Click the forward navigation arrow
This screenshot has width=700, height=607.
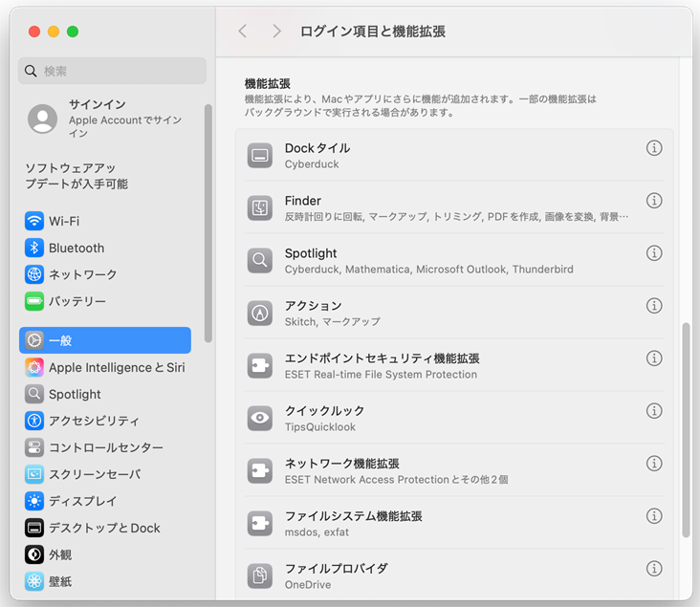click(x=276, y=32)
